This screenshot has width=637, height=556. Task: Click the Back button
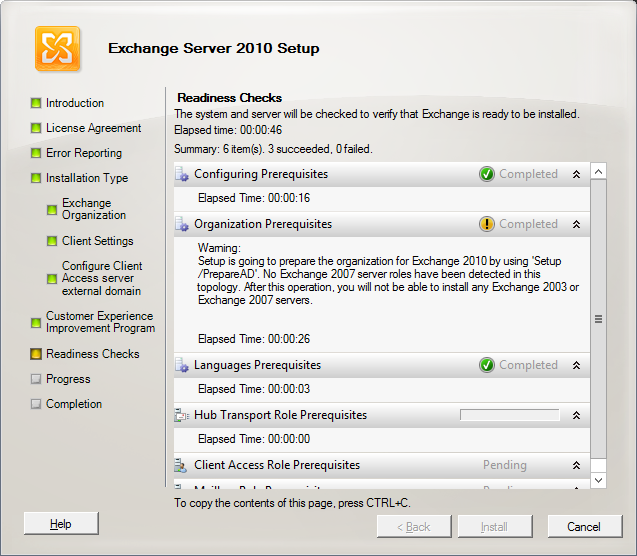tap(414, 527)
